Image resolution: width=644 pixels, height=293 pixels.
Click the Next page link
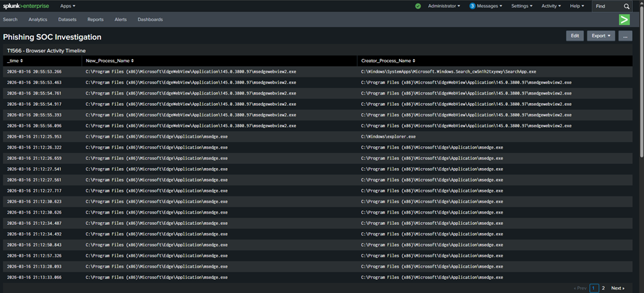618,288
